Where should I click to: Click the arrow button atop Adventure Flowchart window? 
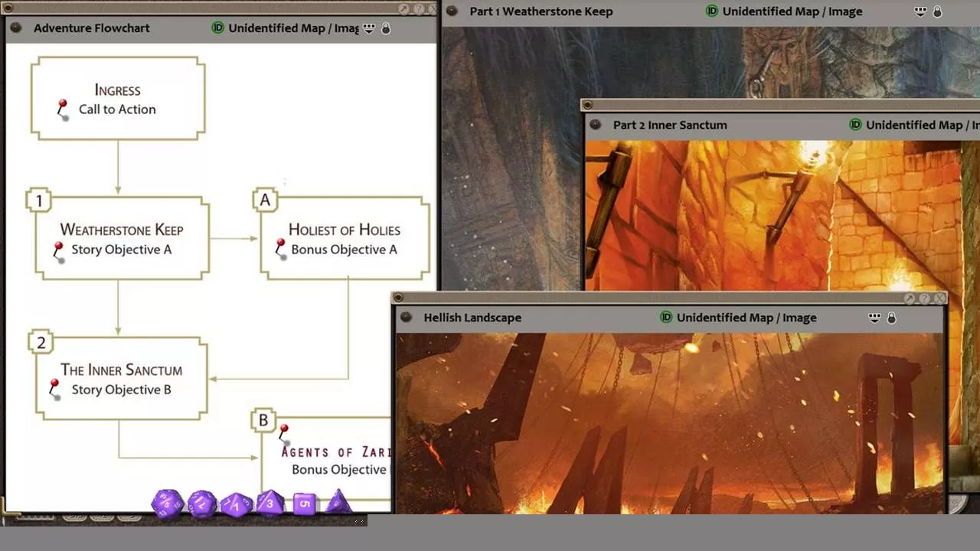[405, 9]
